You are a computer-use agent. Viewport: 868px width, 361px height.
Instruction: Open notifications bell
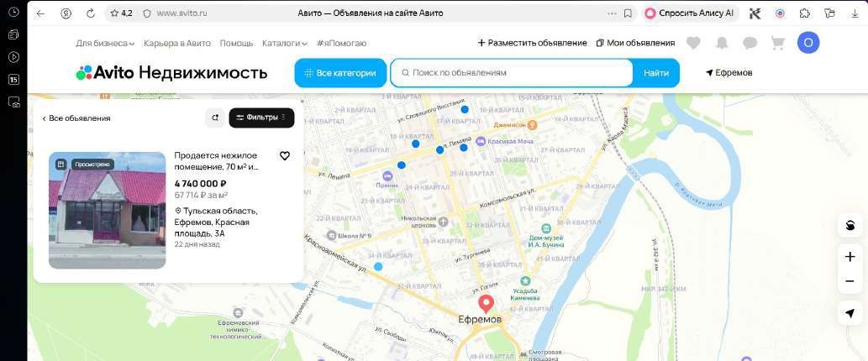[721, 43]
